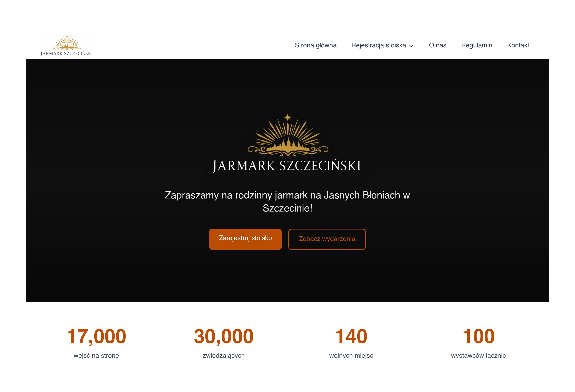Expand the chevron beside Rejestracja stoiska

pyautogui.click(x=411, y=46)
